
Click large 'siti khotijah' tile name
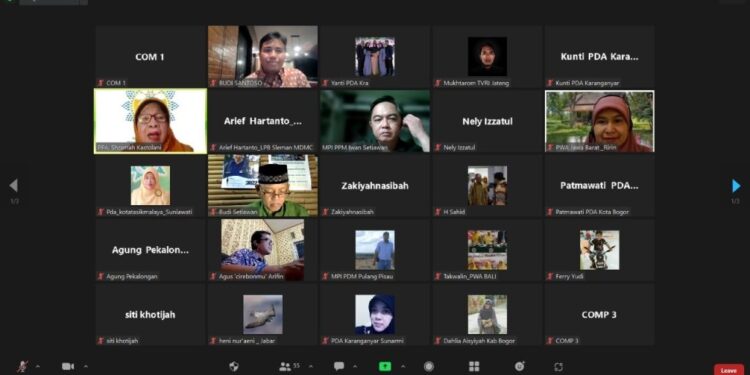click(x=150, y=315)
